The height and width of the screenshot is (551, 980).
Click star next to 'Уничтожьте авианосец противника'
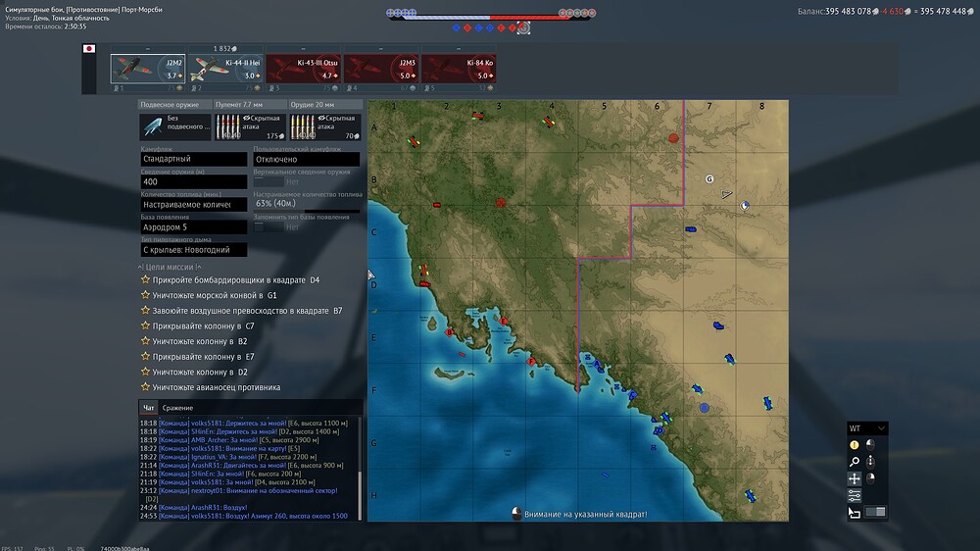[x=146, y=386]
